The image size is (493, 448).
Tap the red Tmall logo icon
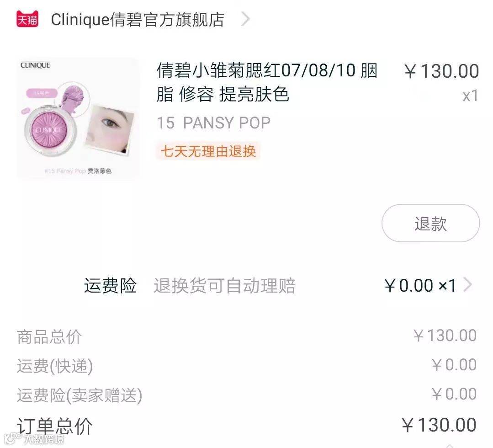point(27,19)
